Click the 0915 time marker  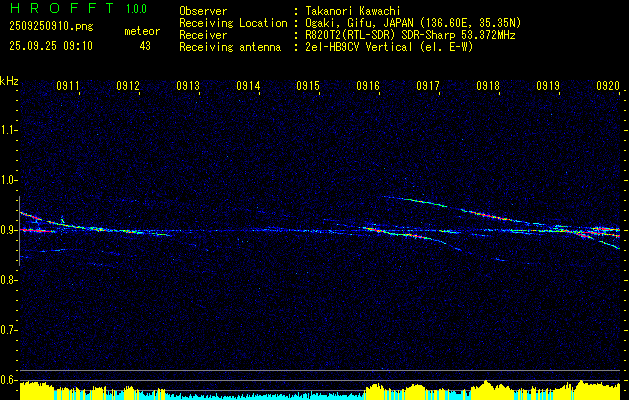[x=308, y=85]
